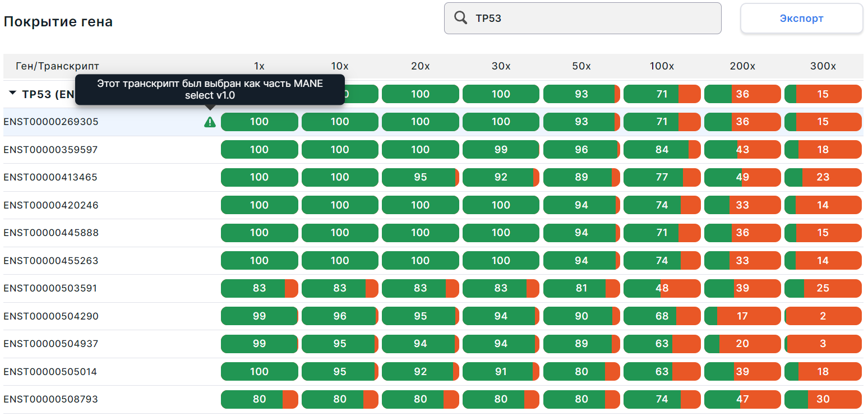Click the 100x column header
Screen dimensions: 868x416
pos(662,66)
